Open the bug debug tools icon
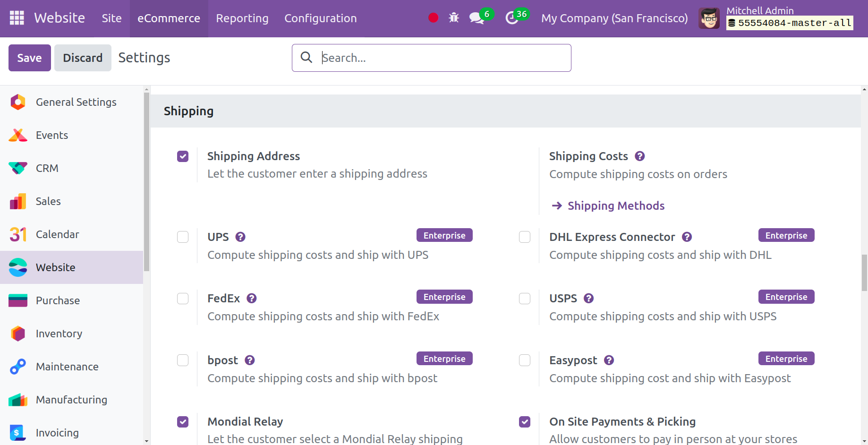Viewport: 868px width, 445px height. [x=454, y=18]
